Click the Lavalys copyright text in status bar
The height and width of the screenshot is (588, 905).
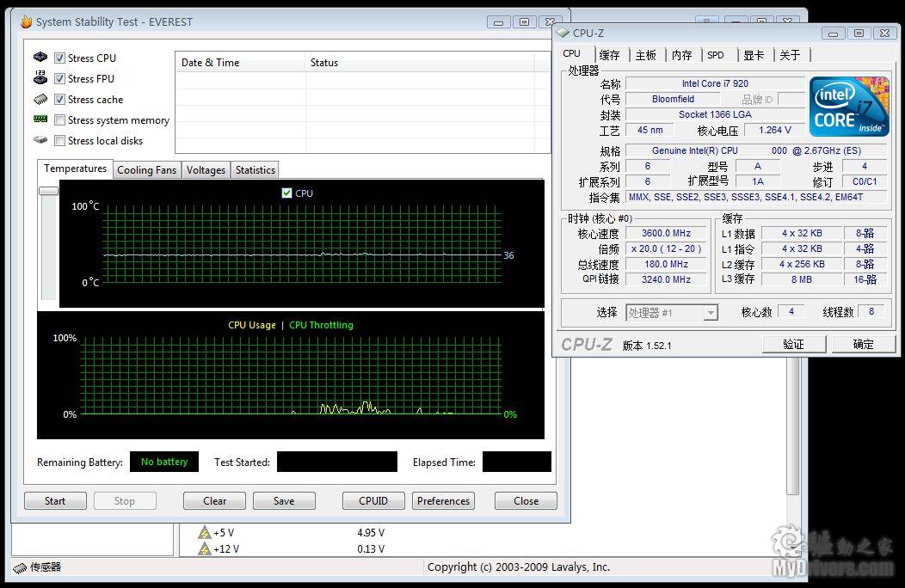coord(518,567)
